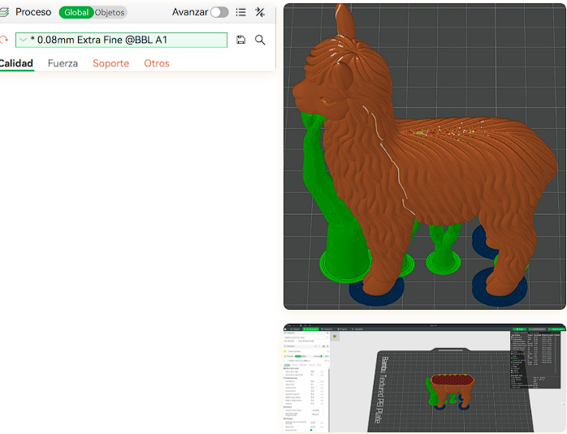
Task: Click the crossed-tools settings icon near Avanzar
Action: [x=260, y=12]
